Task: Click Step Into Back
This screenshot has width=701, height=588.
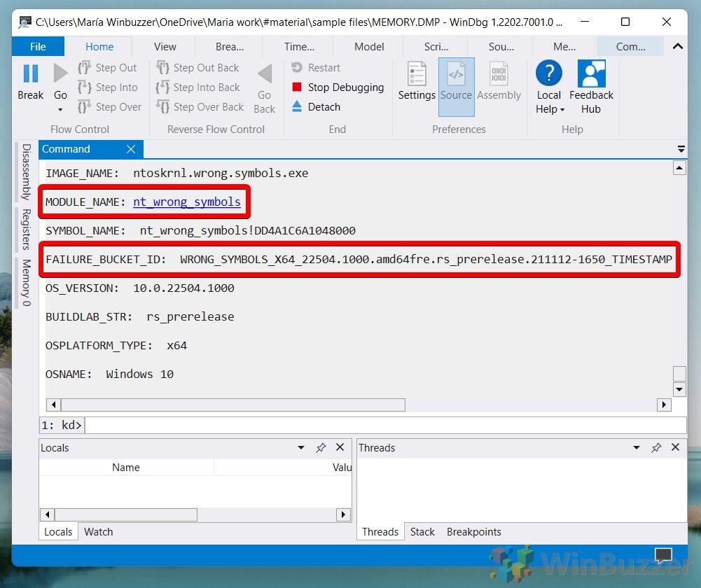Action: coord(197,87)
